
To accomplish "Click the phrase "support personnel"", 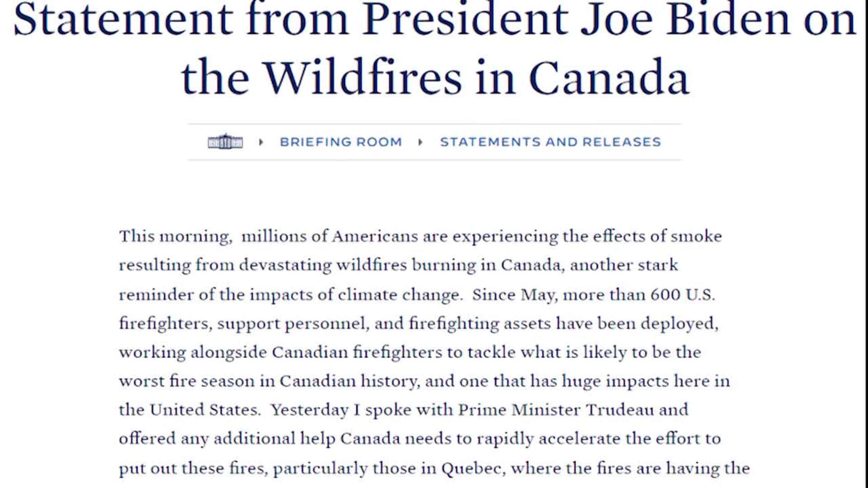I will 291,324.
